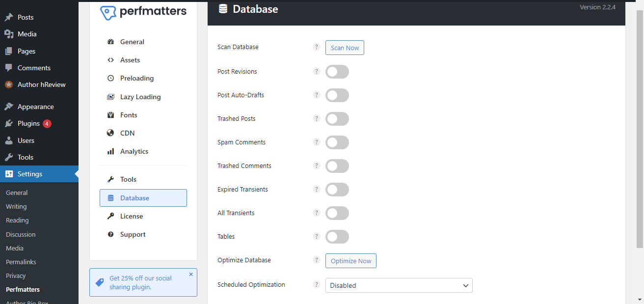Enable the Tables optimization toggle
Image resolution: width=644 pixels, height=304 pixels.
[x=337, y=237]
